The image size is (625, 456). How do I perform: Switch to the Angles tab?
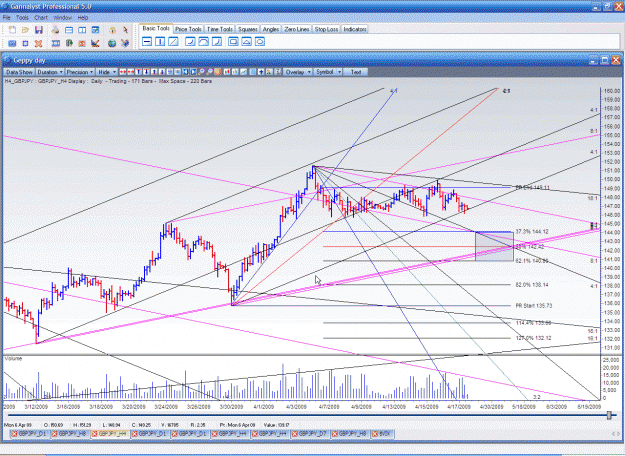pyautogui.click(x=271, y=29)
